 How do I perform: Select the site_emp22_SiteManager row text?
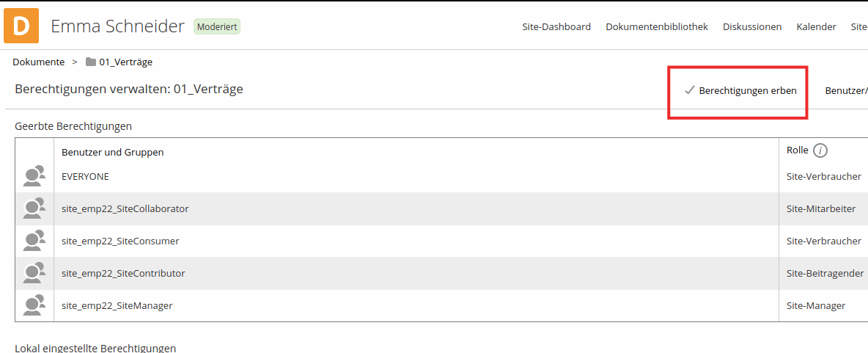point(117,306)
